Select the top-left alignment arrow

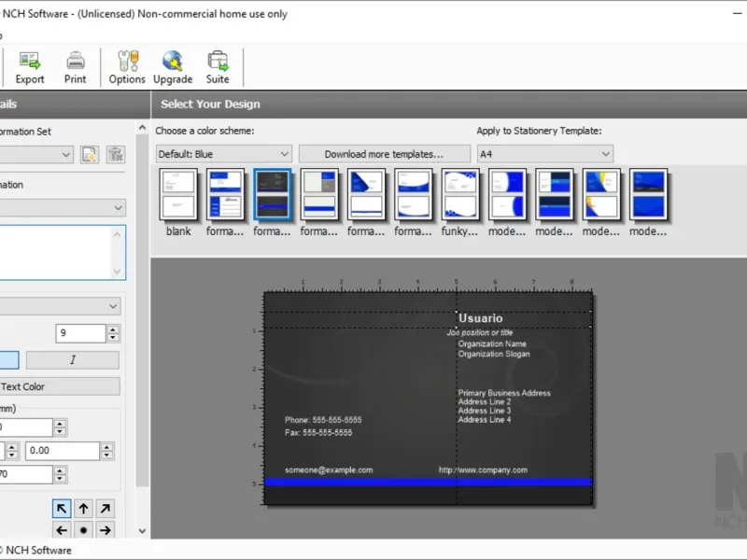coord(62,509)
